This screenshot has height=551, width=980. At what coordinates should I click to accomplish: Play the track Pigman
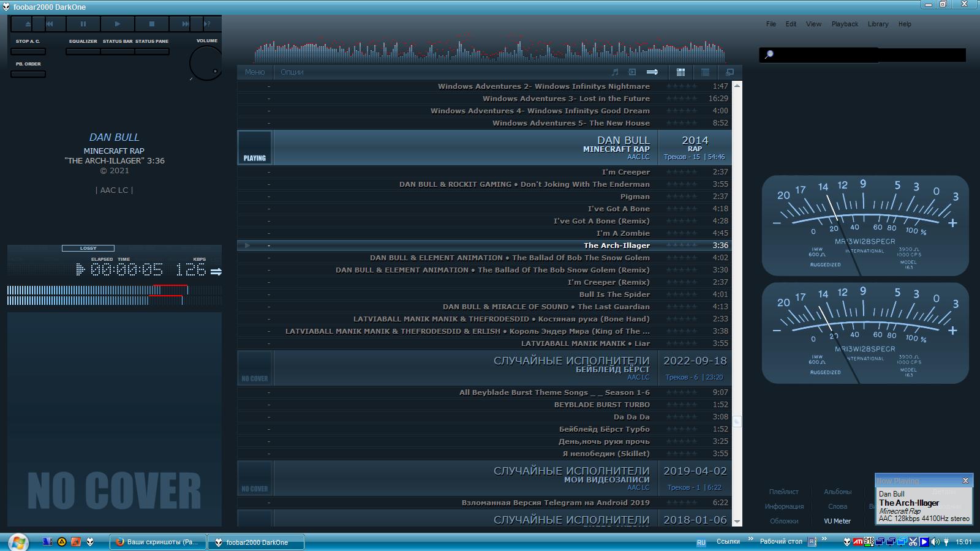635,197
